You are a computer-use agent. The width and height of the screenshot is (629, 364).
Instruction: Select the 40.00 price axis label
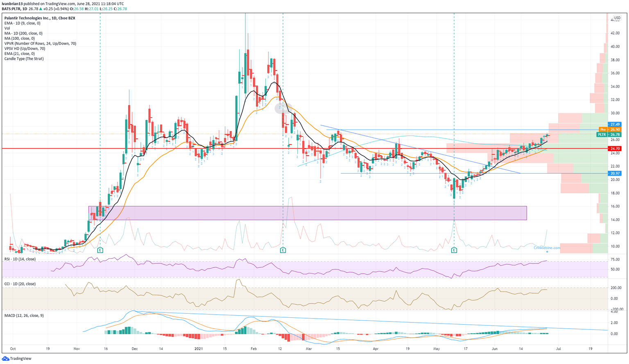click(615, 47)
